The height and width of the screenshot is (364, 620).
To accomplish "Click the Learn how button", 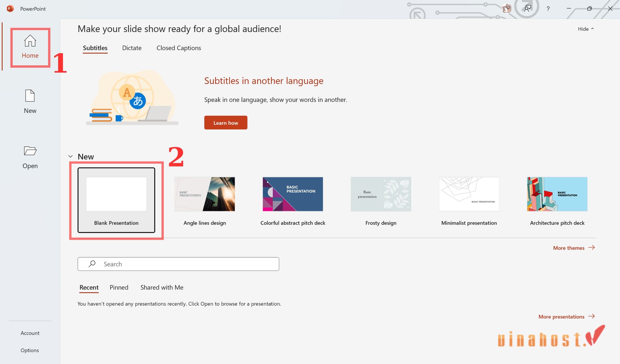I will click(226, 123).
